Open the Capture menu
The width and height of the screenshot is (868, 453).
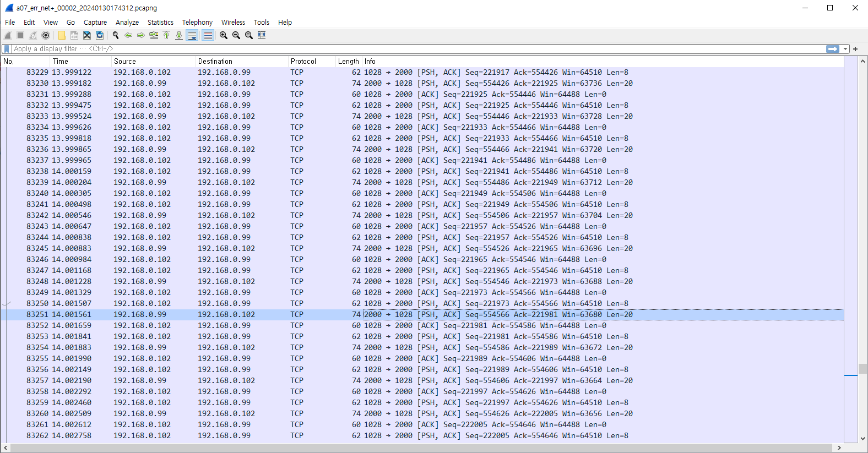point(95,23)
